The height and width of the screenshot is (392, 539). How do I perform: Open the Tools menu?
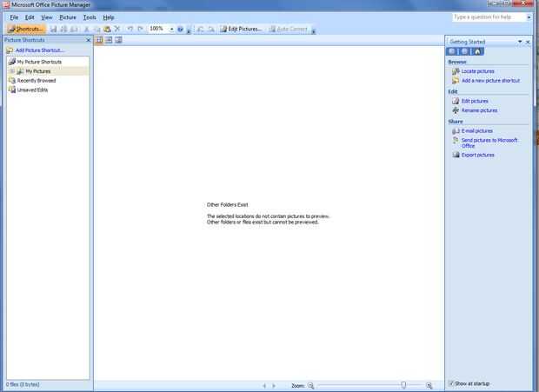click(90, 17)
